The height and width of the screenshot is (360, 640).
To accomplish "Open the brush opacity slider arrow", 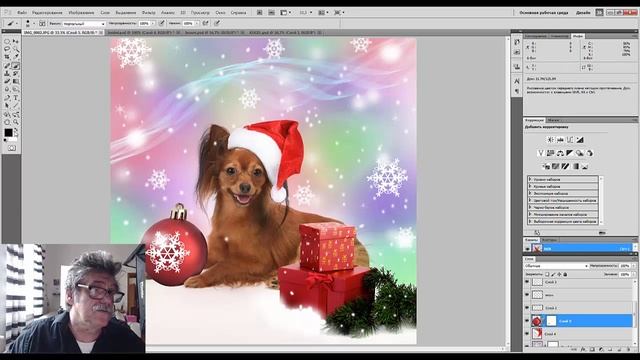I will coord(153,24).
